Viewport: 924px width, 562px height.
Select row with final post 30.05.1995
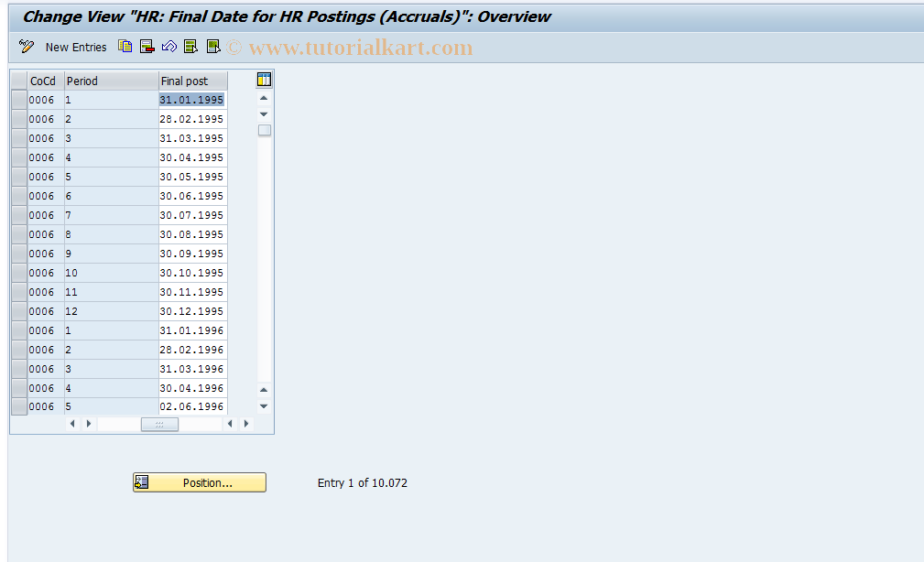[19, 177]
